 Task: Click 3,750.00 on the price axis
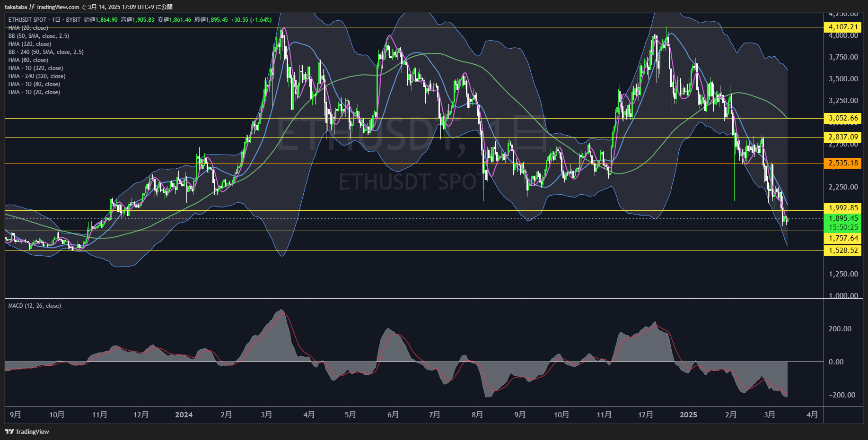(x=843, y=57)
